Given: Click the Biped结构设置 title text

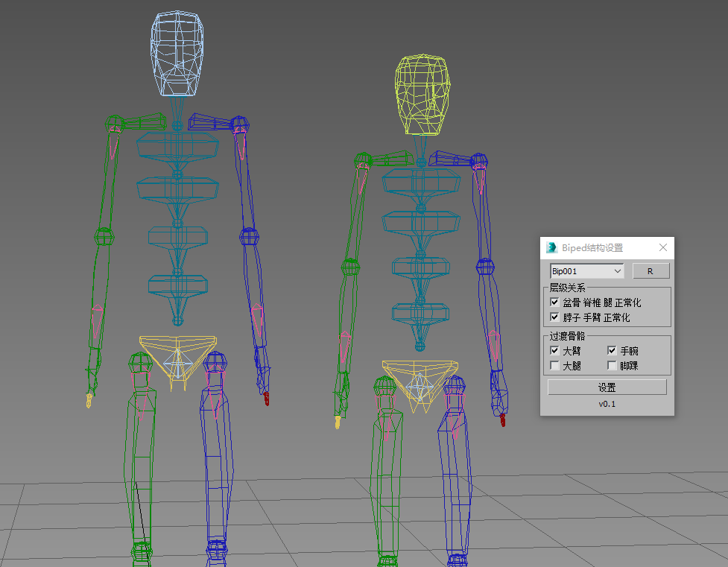Looking at the screenshot, I should pyautogui.click(x=592, y=248).
